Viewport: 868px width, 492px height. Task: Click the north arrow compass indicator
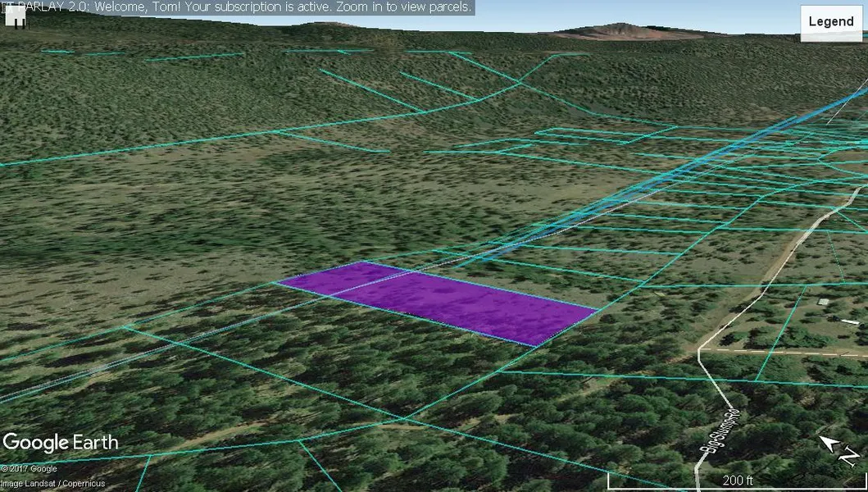click(840, 449)
